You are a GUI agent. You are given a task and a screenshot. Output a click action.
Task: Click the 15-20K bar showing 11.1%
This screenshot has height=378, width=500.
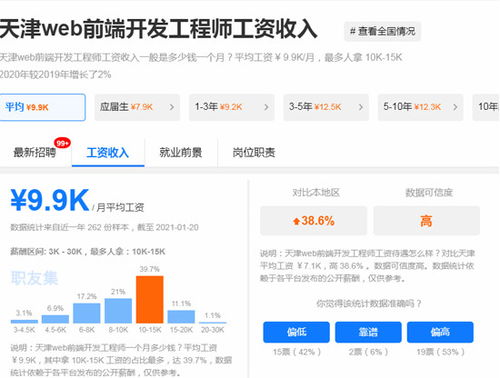181,317
